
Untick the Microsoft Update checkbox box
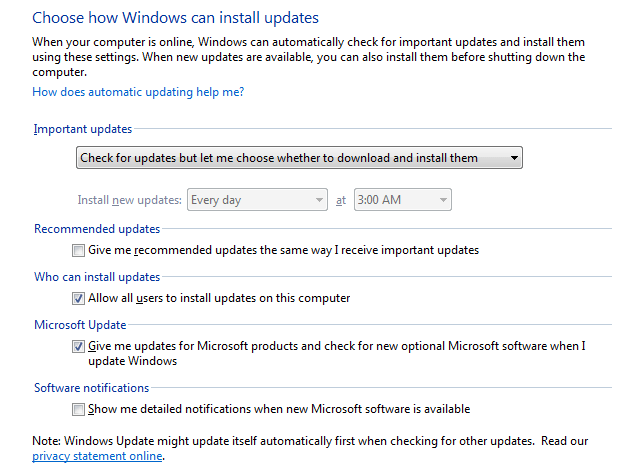pyautogui.click(x=79, y=346)
